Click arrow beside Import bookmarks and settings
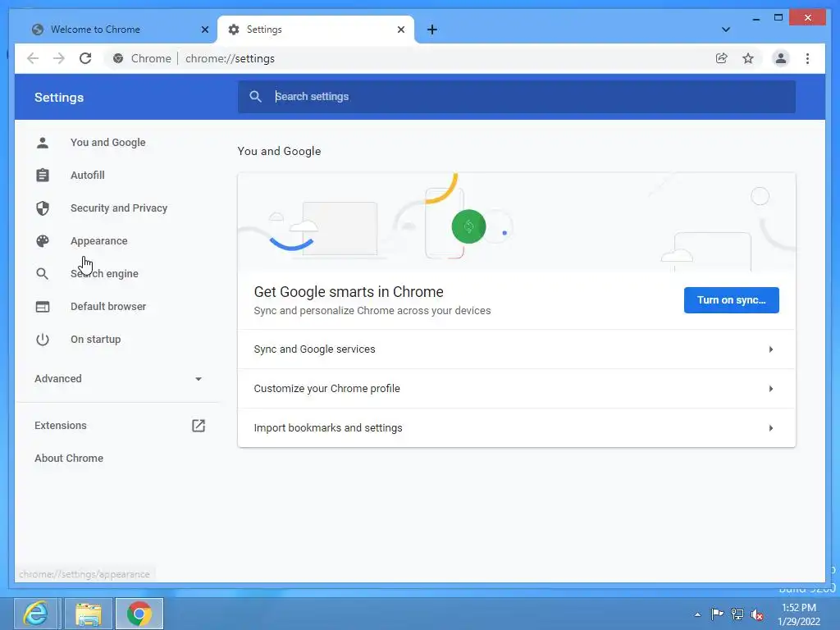This screenshot has width=840, height=630. [771, 428]
